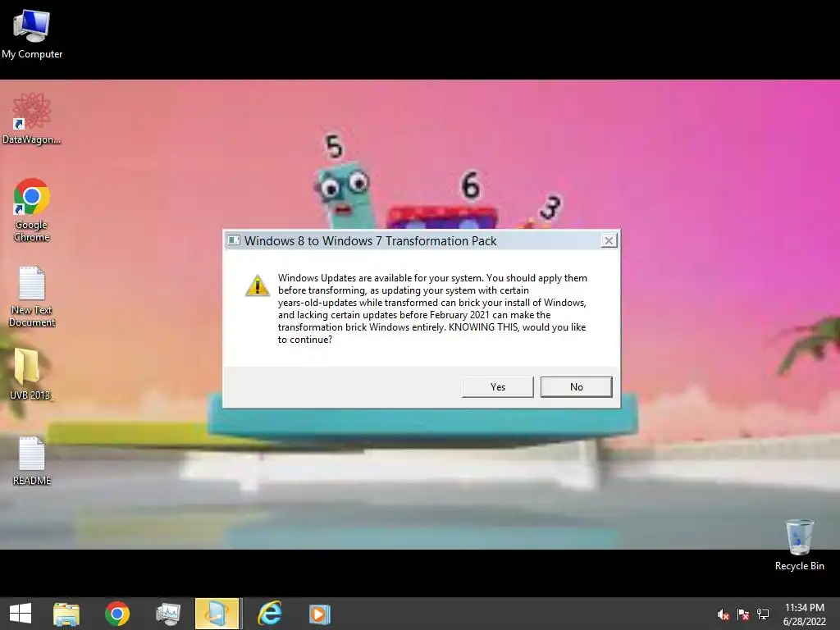Select the UVB 2013_ folder
The height and width of the screenshot is (630, 840).
click(x=30, y=374)
